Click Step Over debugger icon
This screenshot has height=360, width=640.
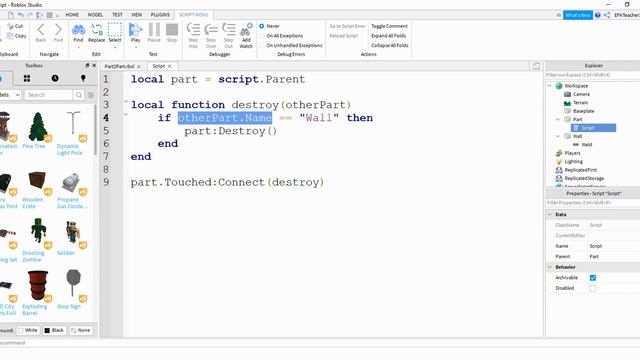[x=211, y=30]
